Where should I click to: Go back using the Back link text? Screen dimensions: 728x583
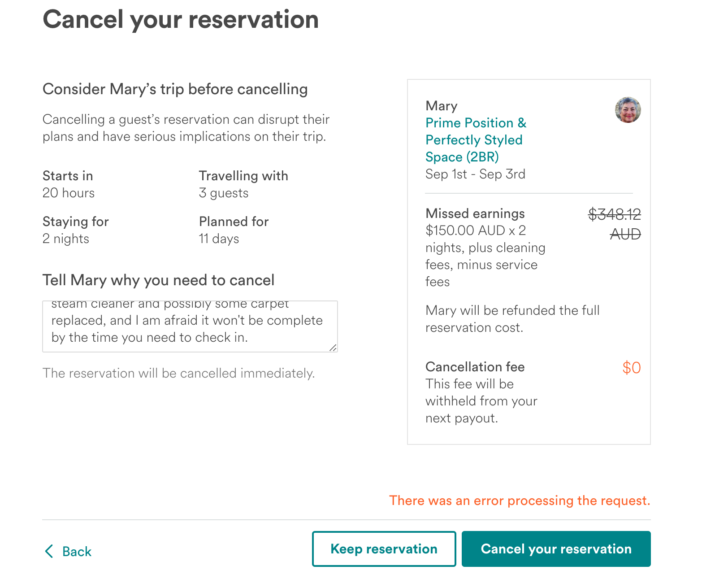pos(77,552)
